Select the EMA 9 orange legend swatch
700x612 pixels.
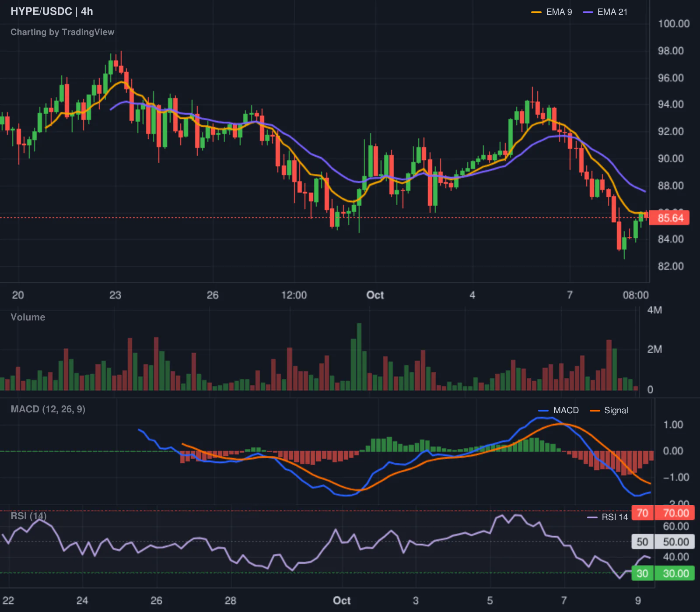point(536,12)
